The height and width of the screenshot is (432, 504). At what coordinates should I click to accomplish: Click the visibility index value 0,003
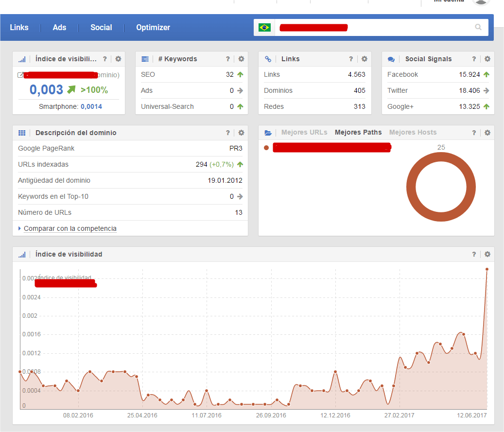[x=46, y=90]
